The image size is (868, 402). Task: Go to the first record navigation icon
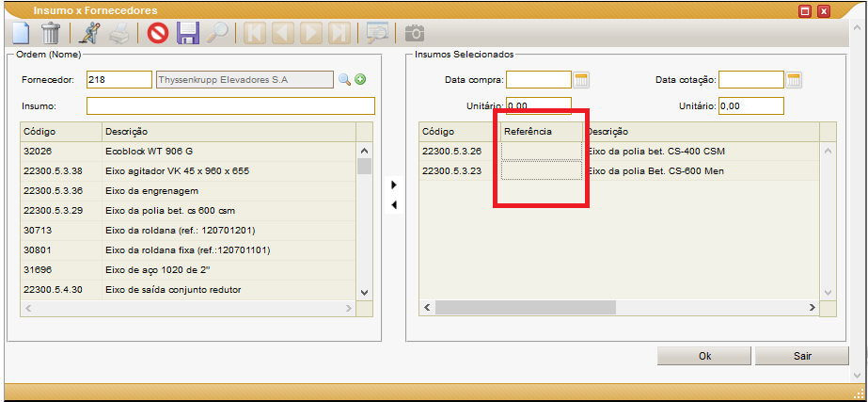click(x=255, y=33)
